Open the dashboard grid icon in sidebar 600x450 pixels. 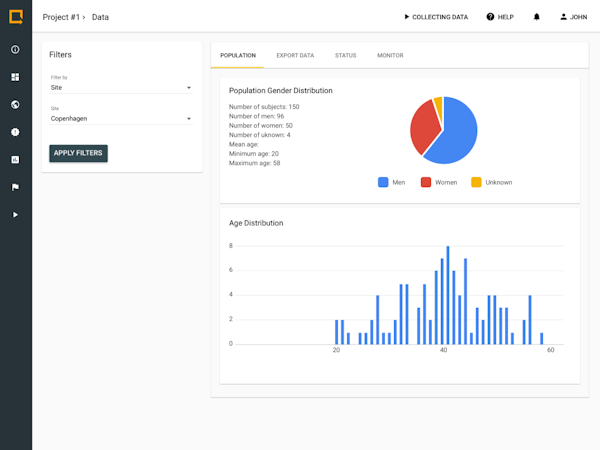point(15,77)
